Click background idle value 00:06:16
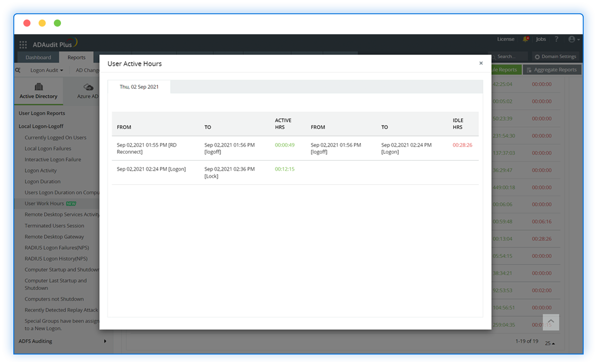 (x=542, y=221)
